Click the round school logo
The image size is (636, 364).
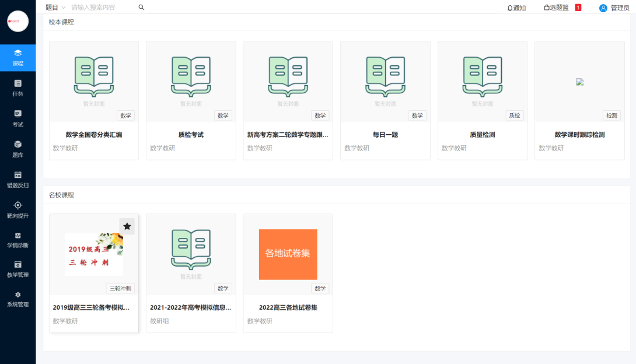[18, 21]
